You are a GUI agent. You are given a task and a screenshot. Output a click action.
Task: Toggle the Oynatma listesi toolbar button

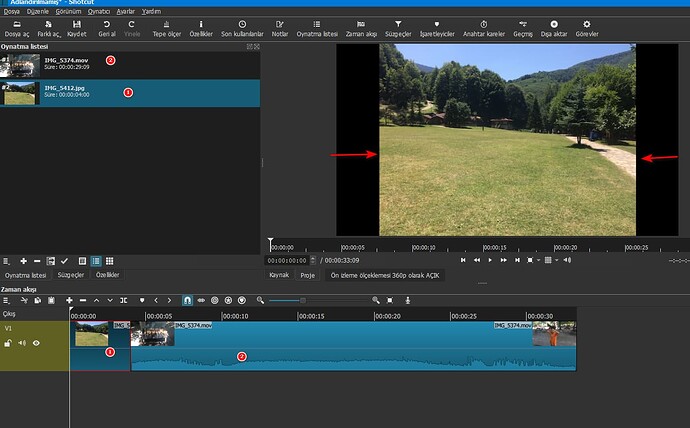tap(317, 29)
